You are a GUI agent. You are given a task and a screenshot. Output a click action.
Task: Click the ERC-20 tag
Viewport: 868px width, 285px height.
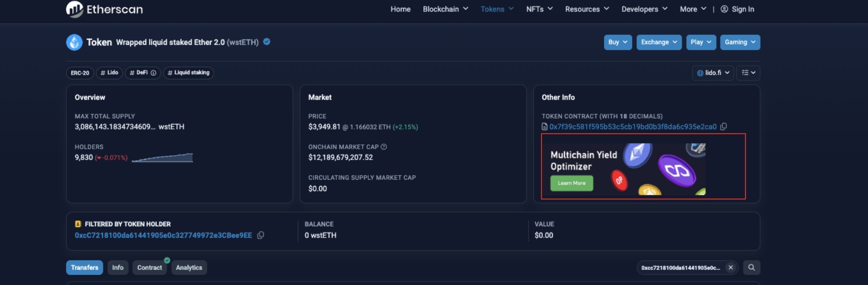(x=80, y=73)
